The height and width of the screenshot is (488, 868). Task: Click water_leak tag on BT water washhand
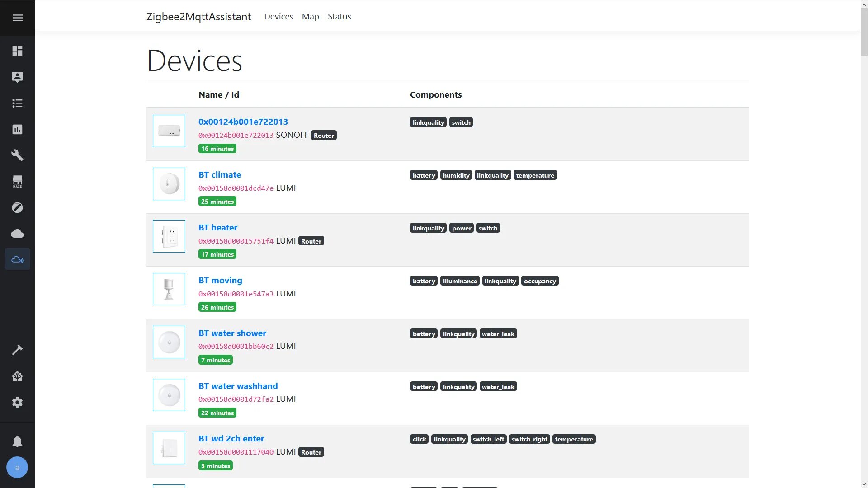(x=498, y=387)
